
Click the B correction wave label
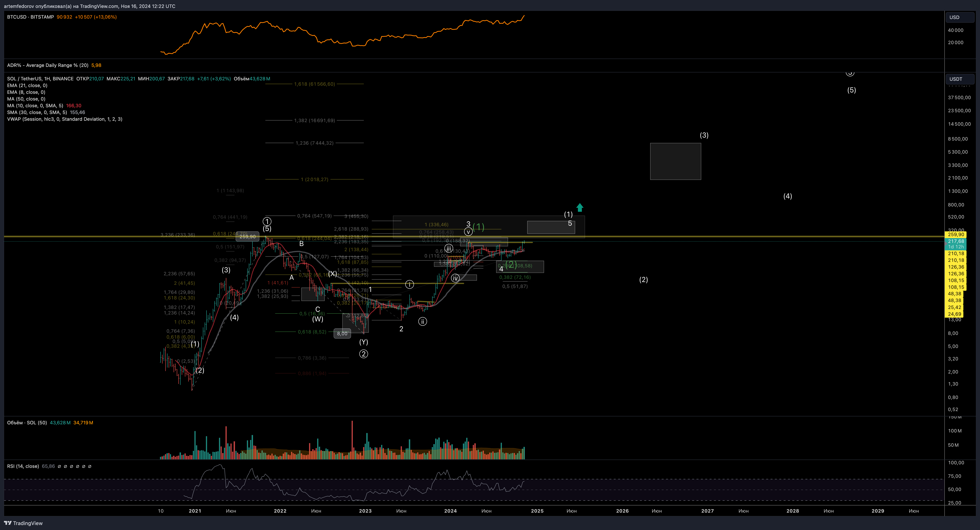(x=301, y=244)
